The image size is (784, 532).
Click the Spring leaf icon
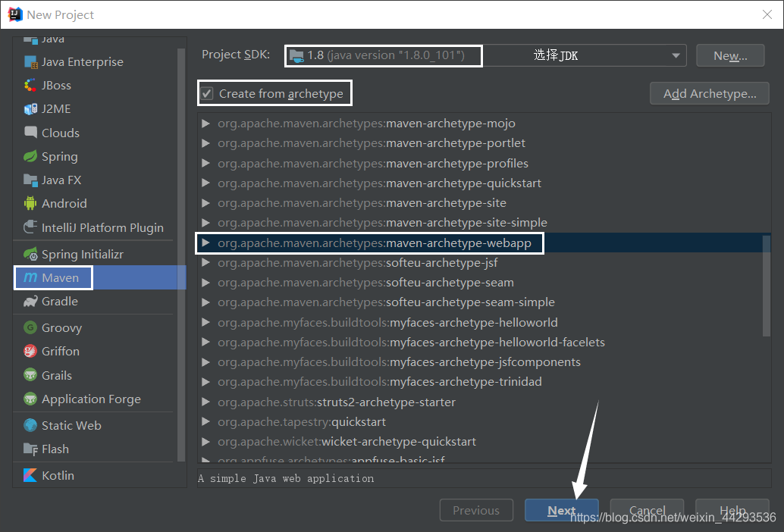(x=30, y=156)
